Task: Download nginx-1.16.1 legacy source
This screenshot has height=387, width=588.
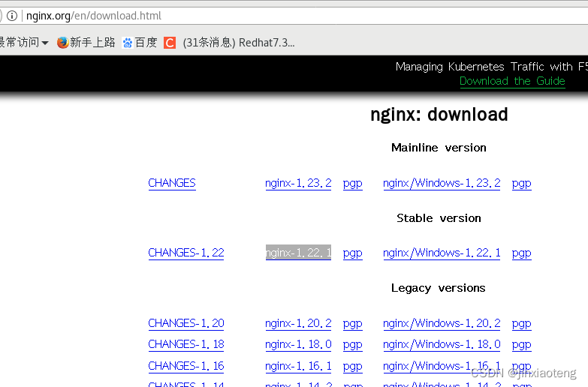Action: click(298, 366)
